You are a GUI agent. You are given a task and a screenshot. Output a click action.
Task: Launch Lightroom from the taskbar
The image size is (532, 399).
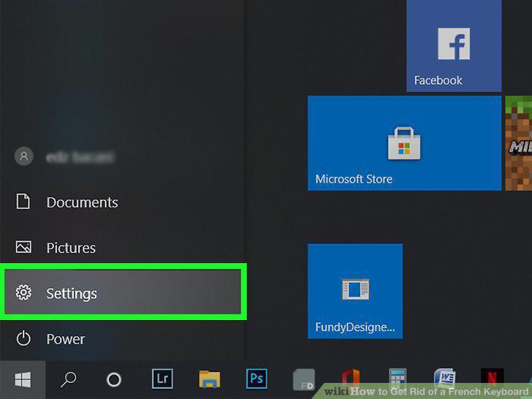pyautogui.click(x=162, y=379)
